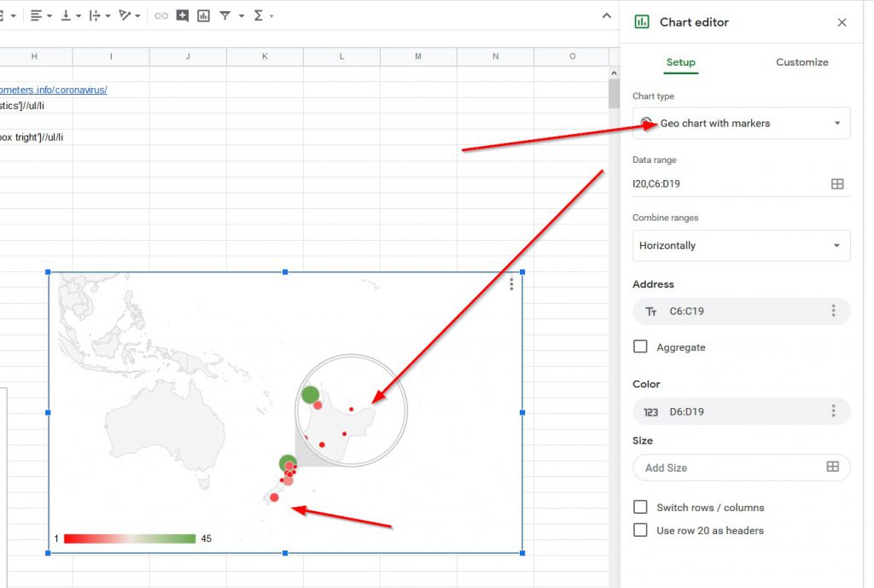The width and height of the screenshot is (874, 588).
Task: Expand the Combine ranges Horizontally dropdown
Action: (741, 246)
